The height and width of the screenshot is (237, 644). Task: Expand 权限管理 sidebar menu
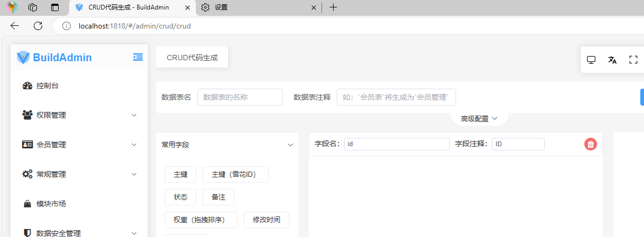tap(79, 115)
